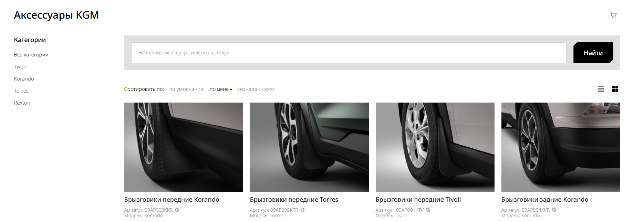Switch to list view layout
Screen dimensions: 644x222
601,89
